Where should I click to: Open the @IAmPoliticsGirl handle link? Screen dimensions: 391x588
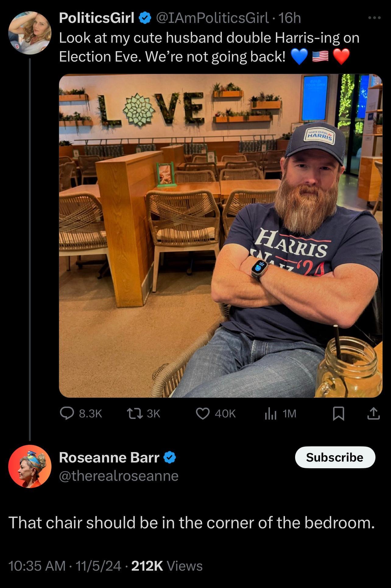tap(213, 18)
